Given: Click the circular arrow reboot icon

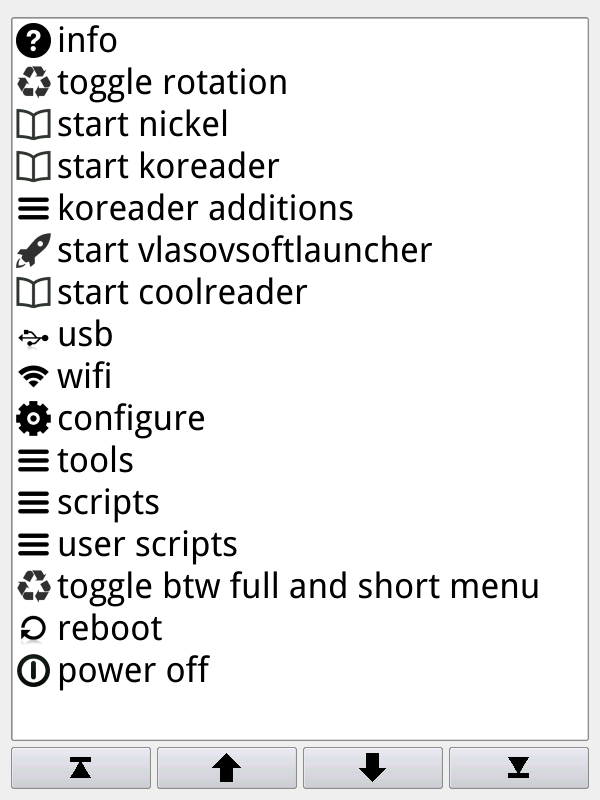Looking at the screenshot, I should click(34, 629).
